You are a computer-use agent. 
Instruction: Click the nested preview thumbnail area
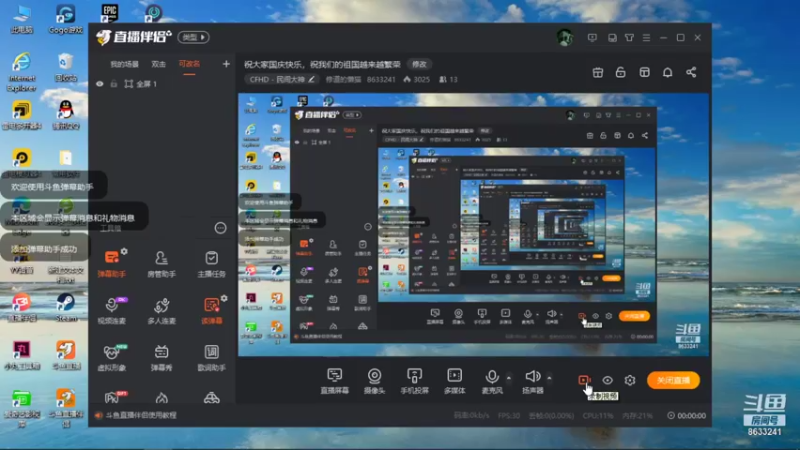[x=473, y=224]
